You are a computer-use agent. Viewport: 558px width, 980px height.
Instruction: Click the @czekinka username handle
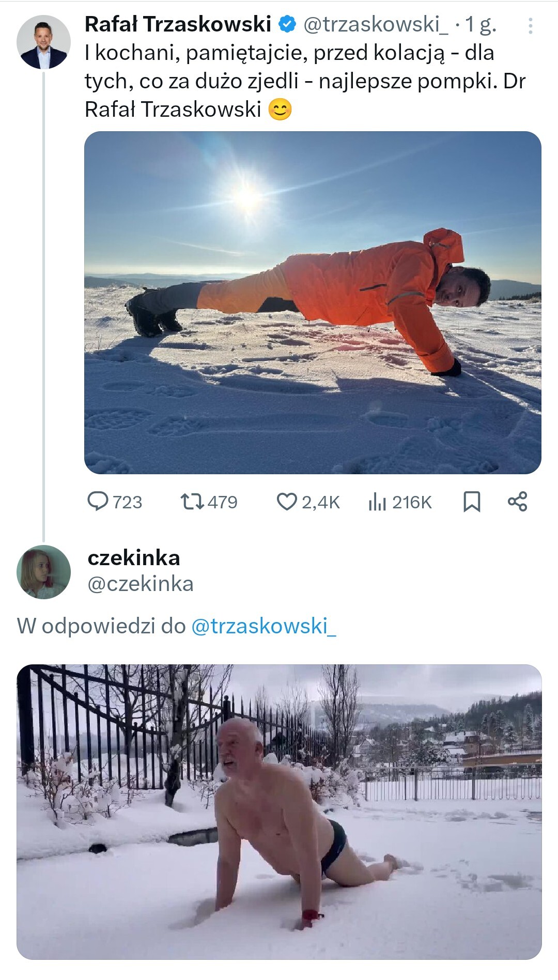[x=141, y=584]
